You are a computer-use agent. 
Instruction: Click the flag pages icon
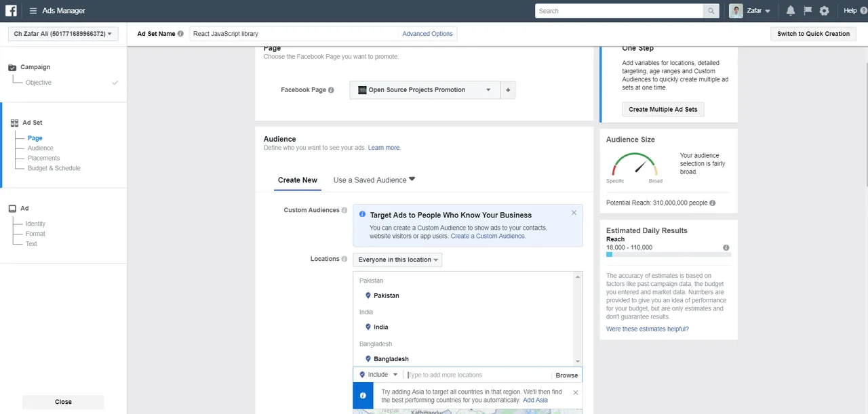coord(808,11)
